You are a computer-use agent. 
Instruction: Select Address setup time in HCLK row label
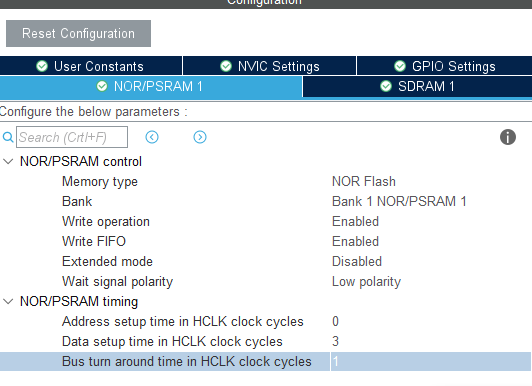pos(183,322)
